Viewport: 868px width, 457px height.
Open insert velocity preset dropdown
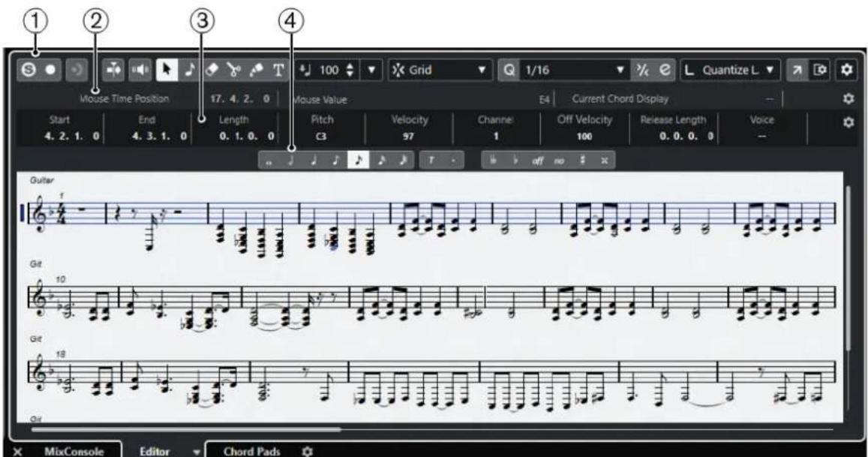click(x=371, y=70)
